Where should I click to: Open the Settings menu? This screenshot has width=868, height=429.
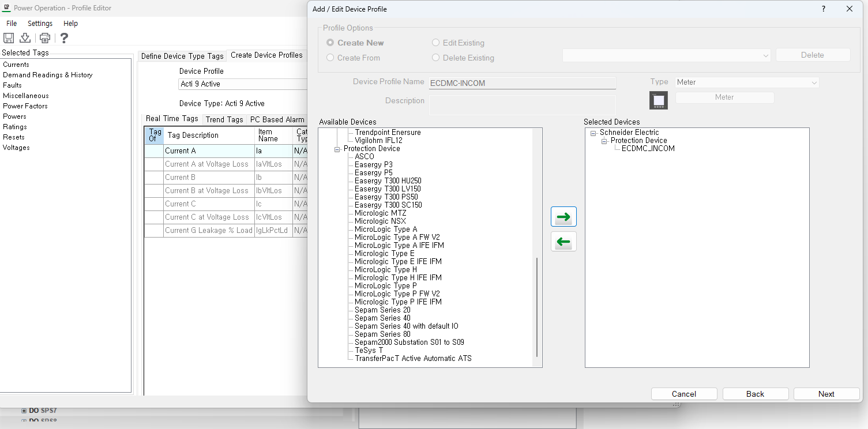point(40,24)
